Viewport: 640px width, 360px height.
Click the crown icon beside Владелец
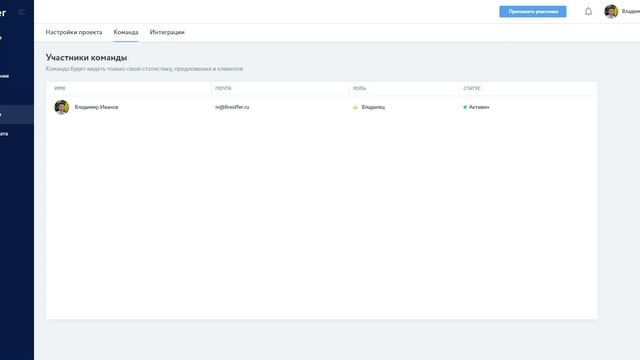tap(355, 107)
